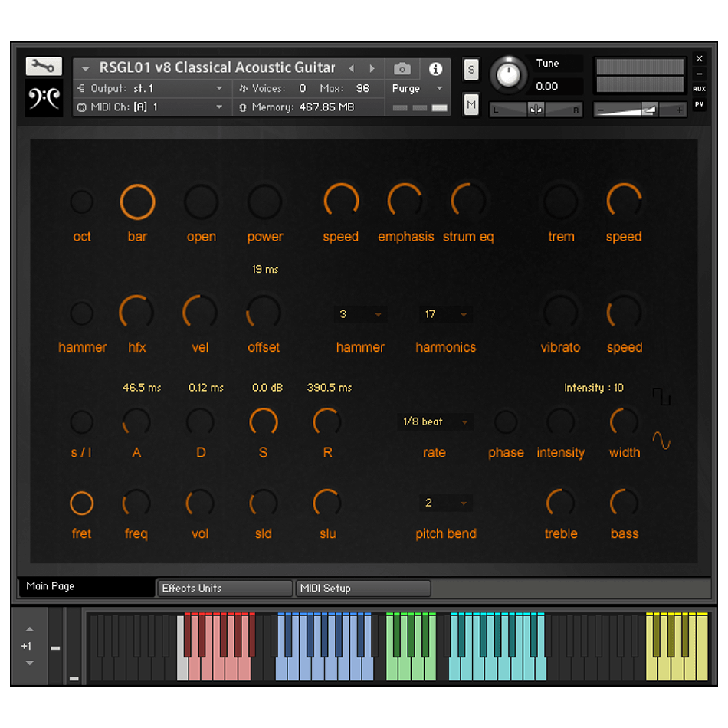
Task: Toggle the bar chord button
Action: tap(137, 202)
